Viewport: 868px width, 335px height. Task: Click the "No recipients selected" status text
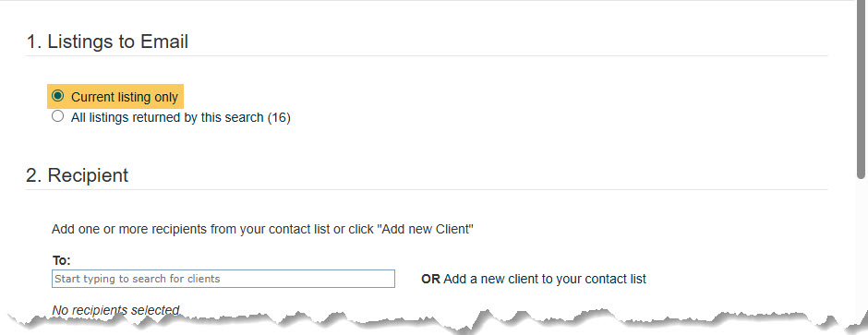click(x=115, y=310)
